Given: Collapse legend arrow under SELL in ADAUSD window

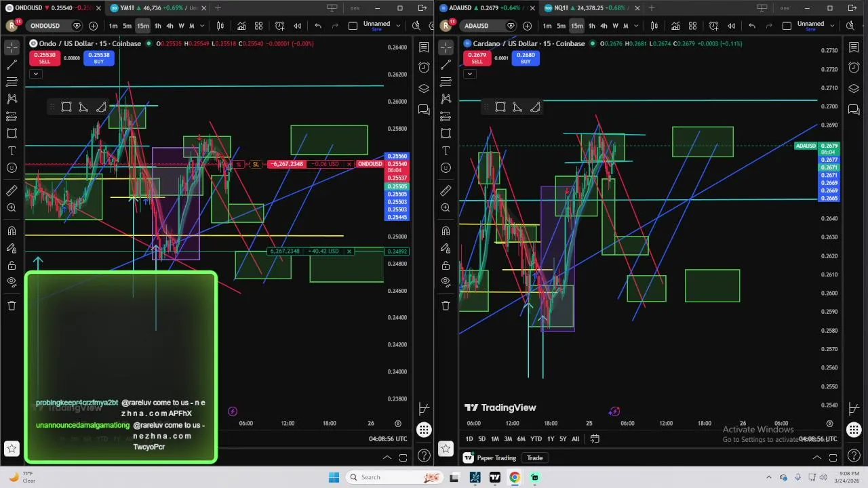Looking at the screenshot, I should click(x=470, y=73).
